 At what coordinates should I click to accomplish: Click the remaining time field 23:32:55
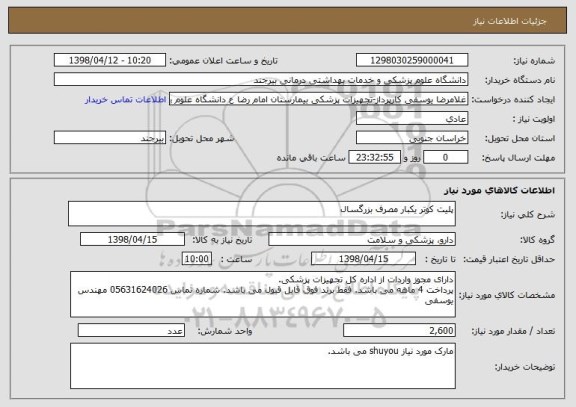point(374,158)
